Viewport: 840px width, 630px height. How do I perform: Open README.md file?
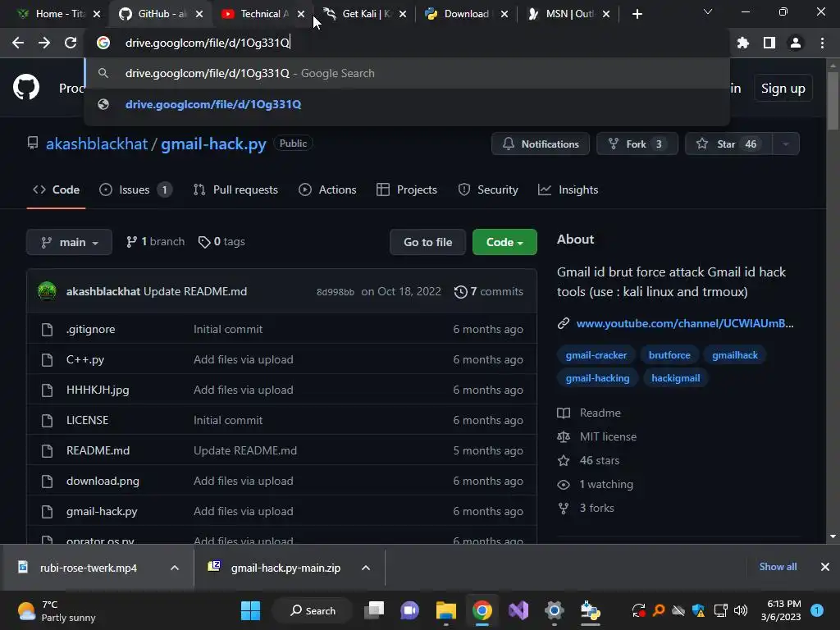click(98, 450)
